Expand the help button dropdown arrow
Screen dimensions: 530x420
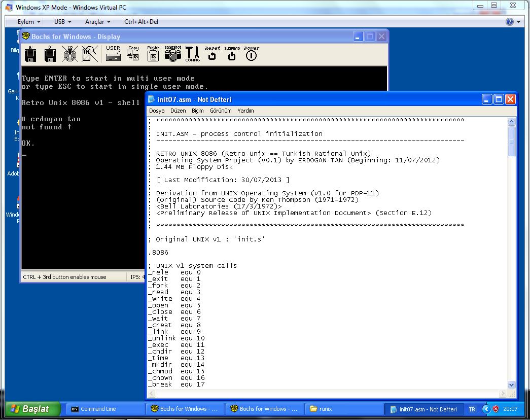(518, 22)
